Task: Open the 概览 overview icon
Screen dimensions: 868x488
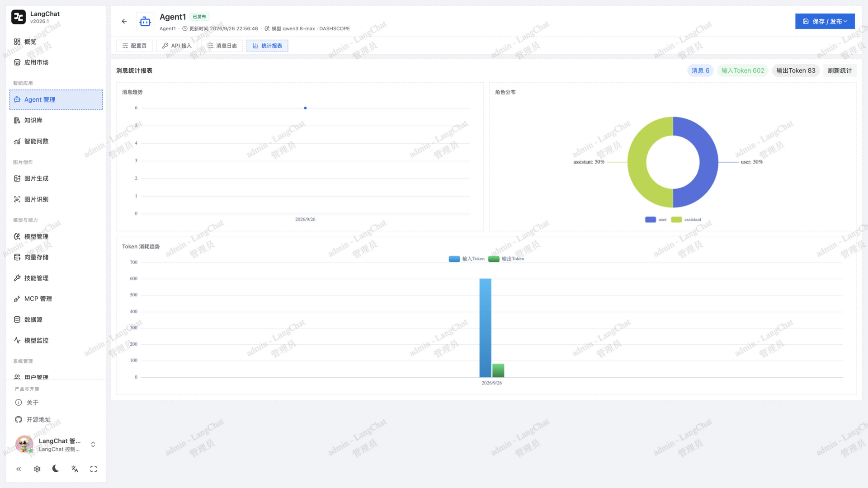Action: [x=17, y=42]
